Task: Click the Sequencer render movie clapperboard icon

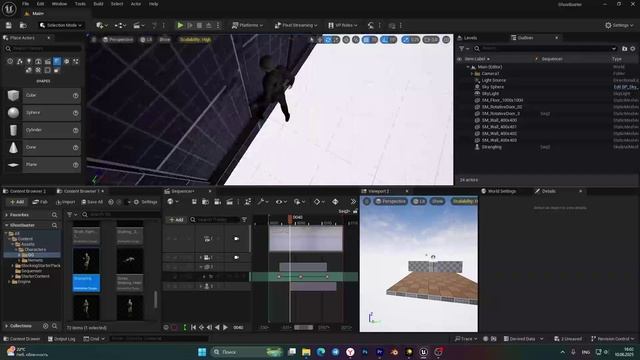Action: coord(230,202)
